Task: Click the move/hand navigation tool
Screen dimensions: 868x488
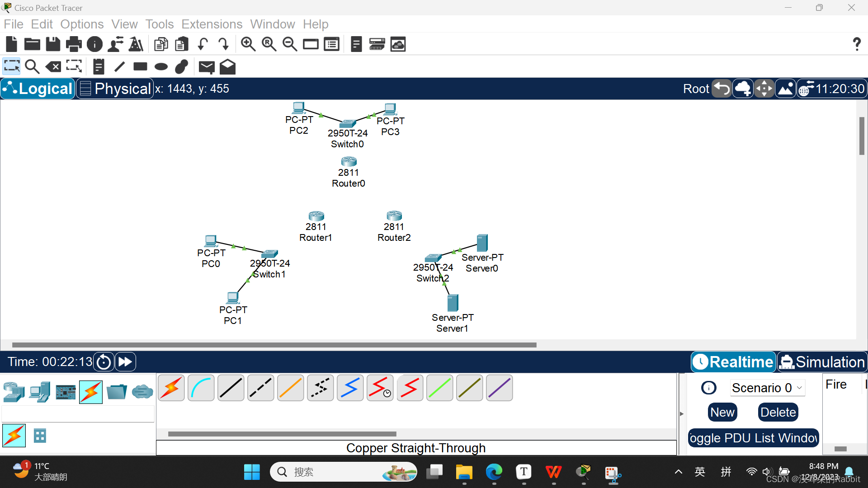Action: click(764, 89)
